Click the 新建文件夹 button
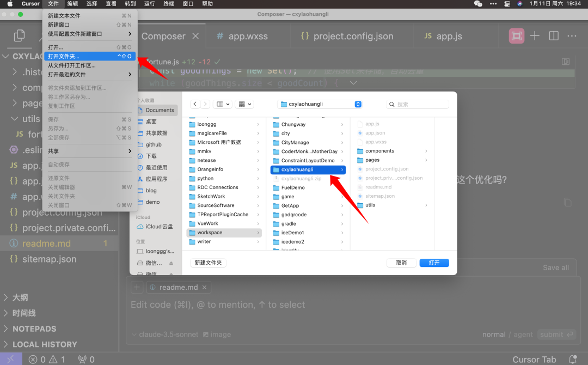The width and height of the screenshot is (588, 365). coord(208,263)
